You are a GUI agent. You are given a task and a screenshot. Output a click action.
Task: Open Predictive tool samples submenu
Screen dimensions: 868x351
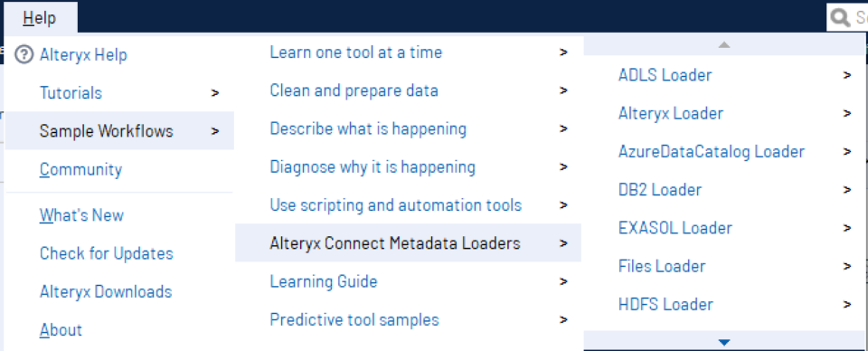(409, 319)
